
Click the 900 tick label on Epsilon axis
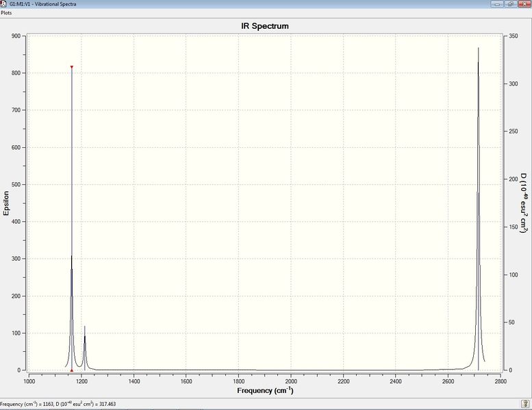(16, 36)
